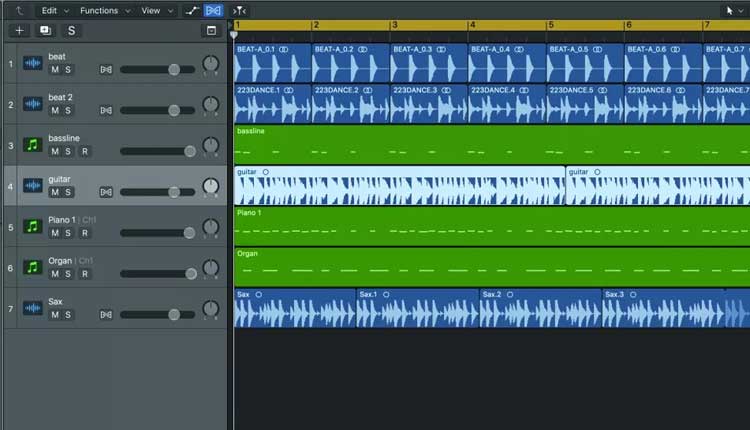The image size is (750, 430).
Task: Select the Sax.1 audio region
Action: click(418, 308)
